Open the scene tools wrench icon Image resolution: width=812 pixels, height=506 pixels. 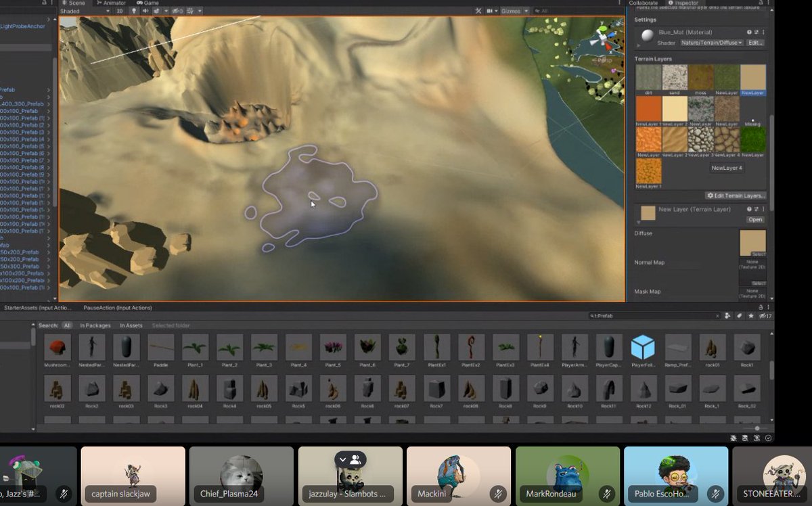point(478,11)
